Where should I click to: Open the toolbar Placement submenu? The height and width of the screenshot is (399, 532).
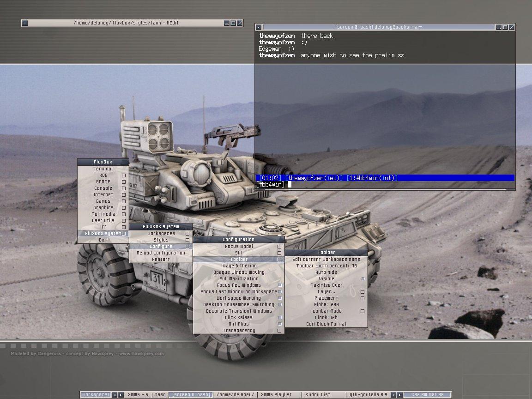(x=326, y=298)
